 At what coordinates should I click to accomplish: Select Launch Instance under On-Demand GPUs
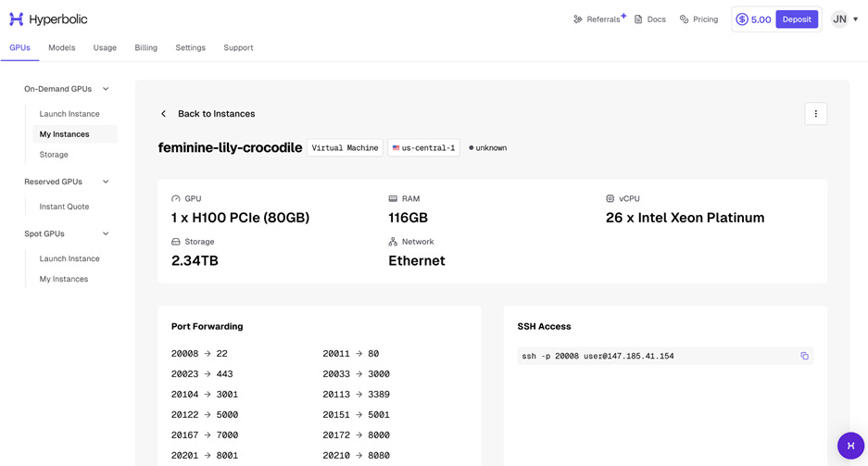click(x=69, y=113)
